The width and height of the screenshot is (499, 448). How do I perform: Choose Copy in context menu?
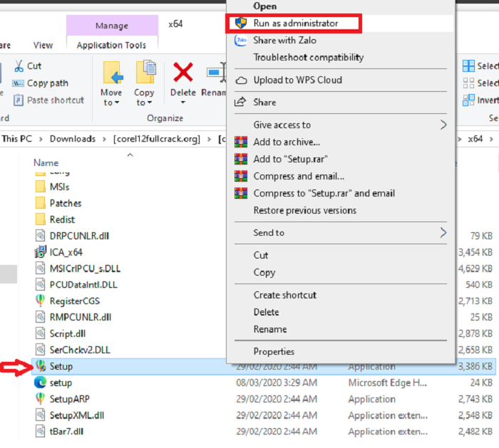coord(264,273)
